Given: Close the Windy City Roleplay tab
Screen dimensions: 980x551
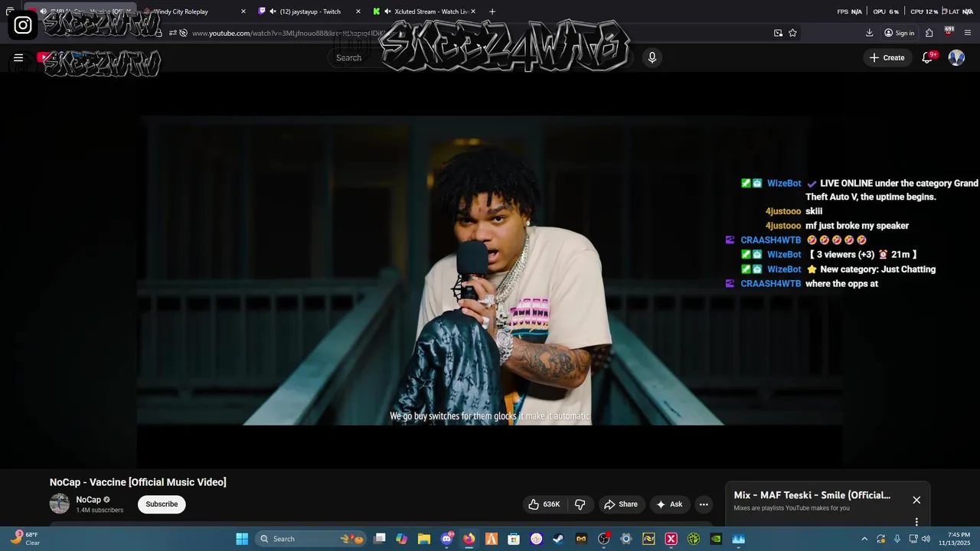Looking at the screenshot, I should (243, 11).
